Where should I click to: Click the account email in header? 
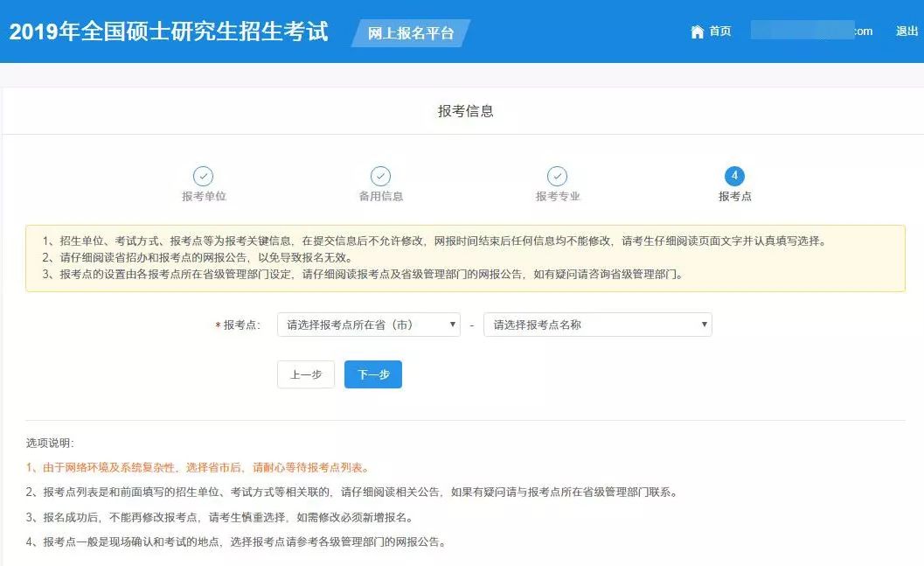point(811,31)
